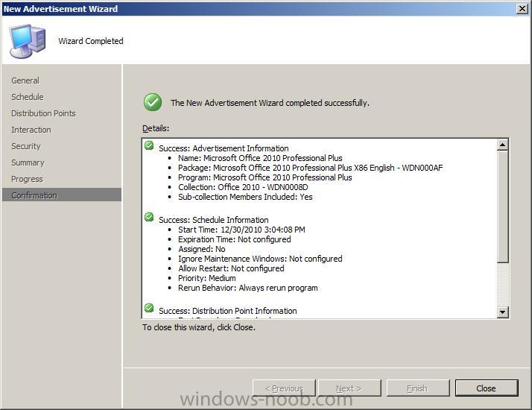Open the General step in the sidebar

pyautogui.click(x=25, y=81)
